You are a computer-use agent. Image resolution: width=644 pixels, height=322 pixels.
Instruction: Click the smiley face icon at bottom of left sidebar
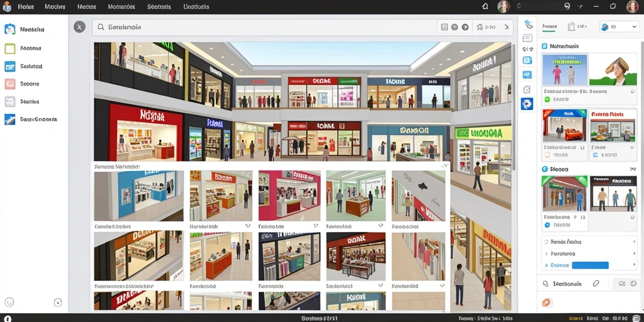(x=9, y=303)
